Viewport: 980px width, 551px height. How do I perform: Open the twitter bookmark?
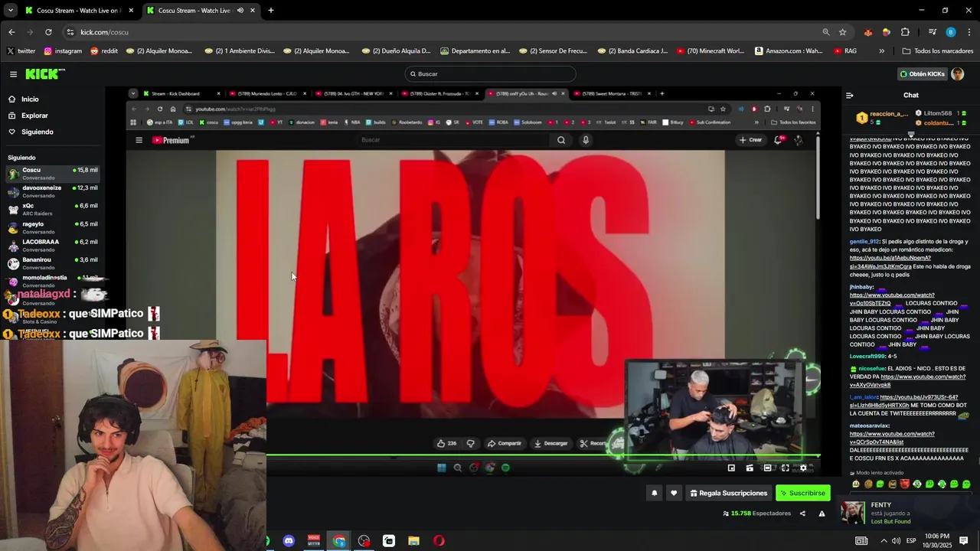[x=21, y=51]
